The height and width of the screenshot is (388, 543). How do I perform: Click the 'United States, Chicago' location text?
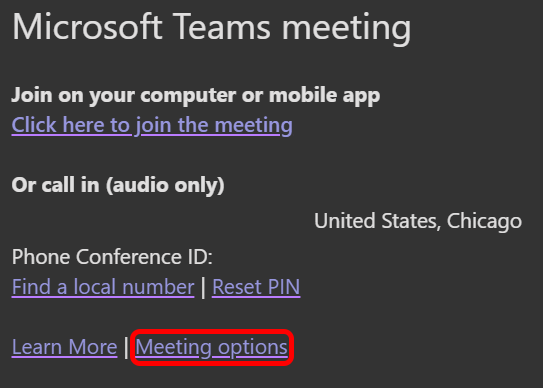click(x=418, y=221)
